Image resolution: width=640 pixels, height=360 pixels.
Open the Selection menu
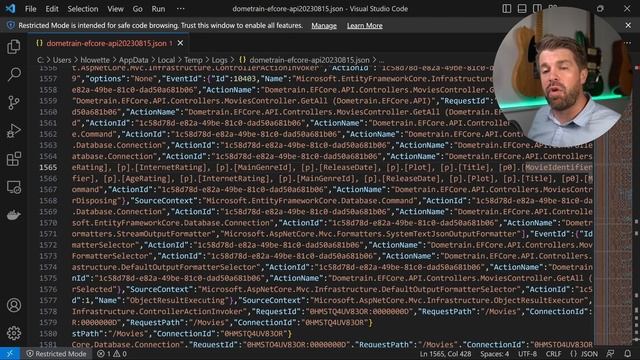83,9
